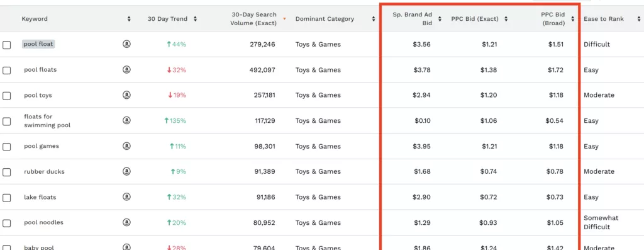Click the pool float keyword text
The image size is (644, 250).
(x=38, y=44)
